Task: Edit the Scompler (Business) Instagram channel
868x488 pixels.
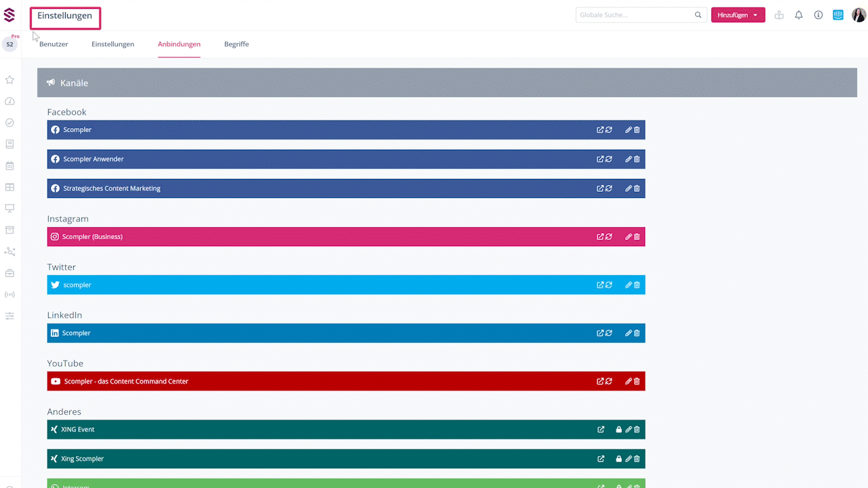Action: tap(629, 237)
